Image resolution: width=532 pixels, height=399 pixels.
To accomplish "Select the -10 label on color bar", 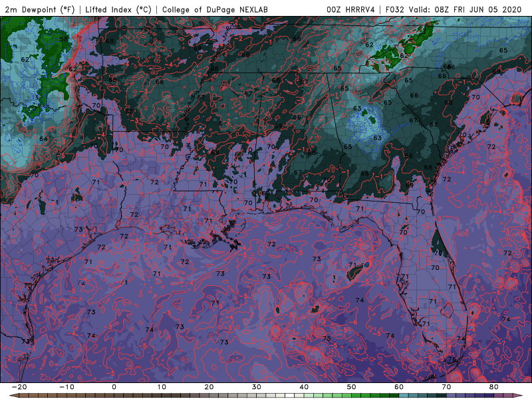I will click(x=66, y=387).
